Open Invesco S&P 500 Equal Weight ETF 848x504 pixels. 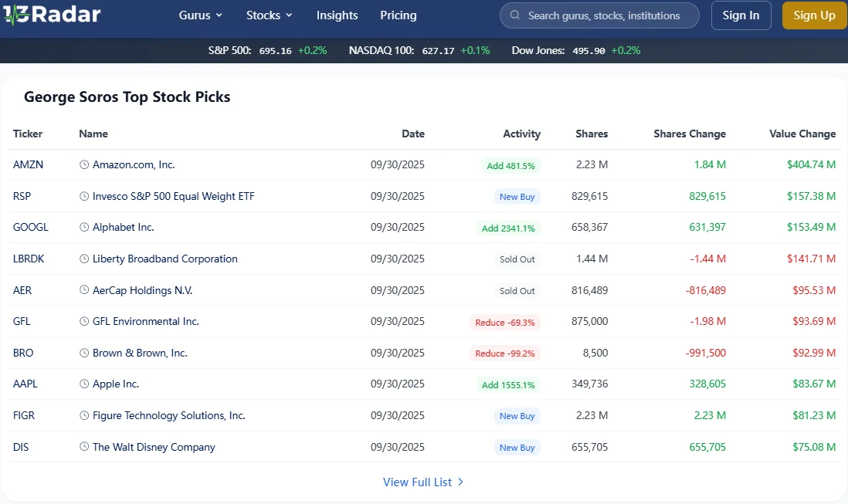pos(173,196)
